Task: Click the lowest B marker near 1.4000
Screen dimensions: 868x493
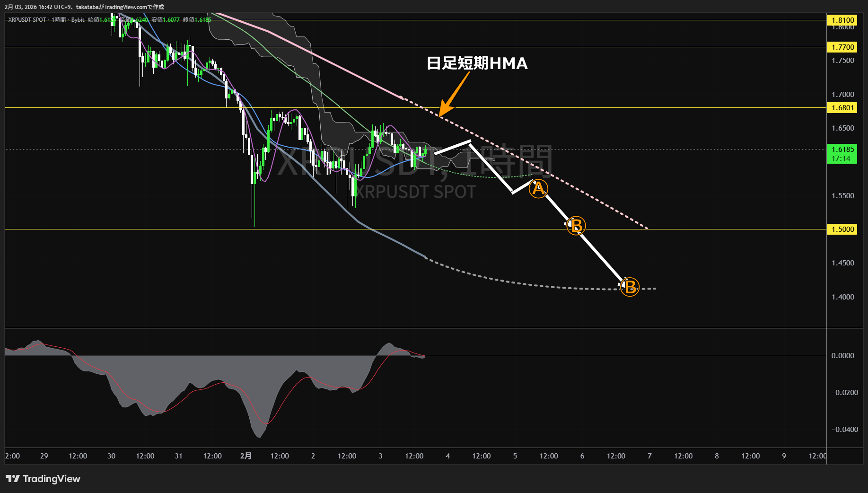Action: coord(630,287)
